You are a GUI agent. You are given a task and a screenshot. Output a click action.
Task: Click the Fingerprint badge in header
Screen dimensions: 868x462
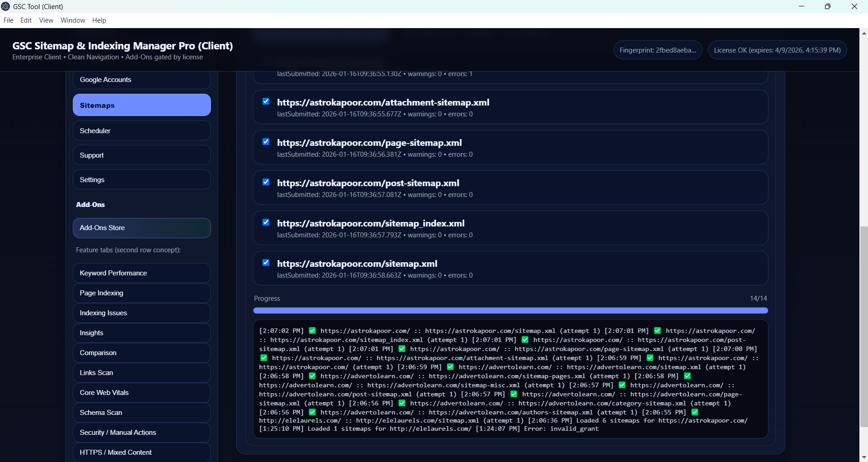[658, 50]
